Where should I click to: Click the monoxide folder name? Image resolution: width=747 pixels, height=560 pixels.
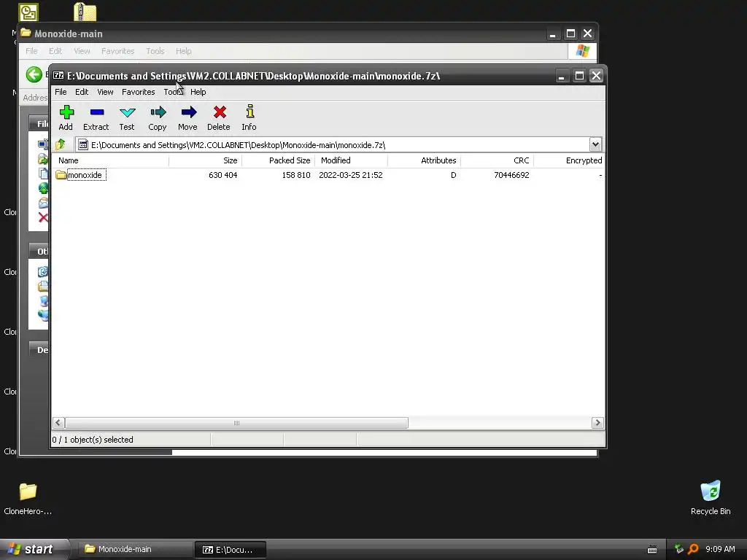[85, 175]
